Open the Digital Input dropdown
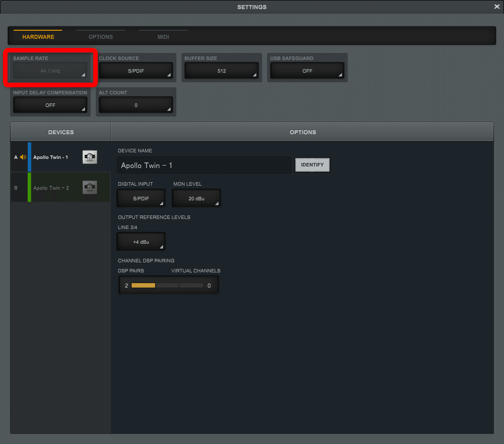The width and height of the screenshot is (504, 444). click(141, 198)
